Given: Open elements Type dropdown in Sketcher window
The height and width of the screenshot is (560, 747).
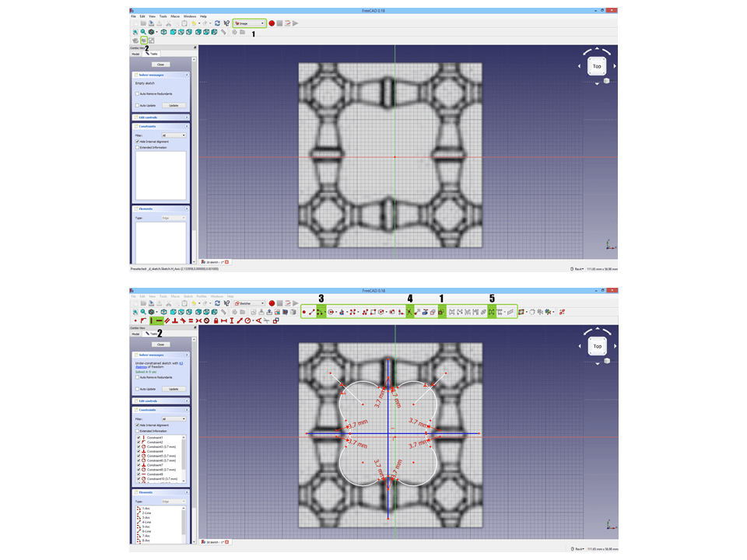Looking at the screenshot, I should [x=174, y=502].
